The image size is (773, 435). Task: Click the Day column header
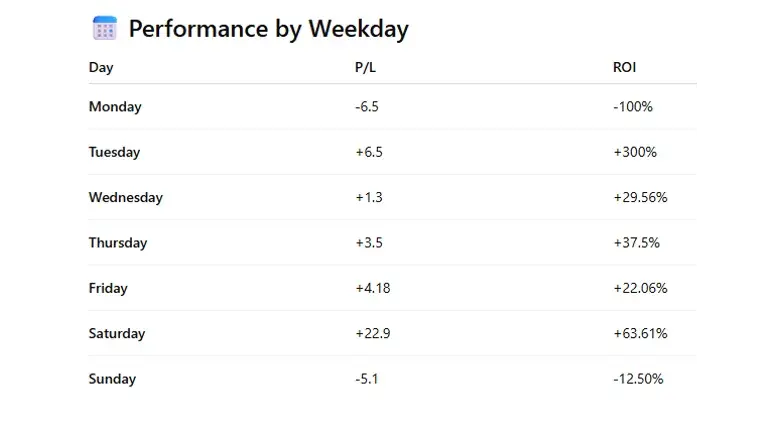(101, 68)
